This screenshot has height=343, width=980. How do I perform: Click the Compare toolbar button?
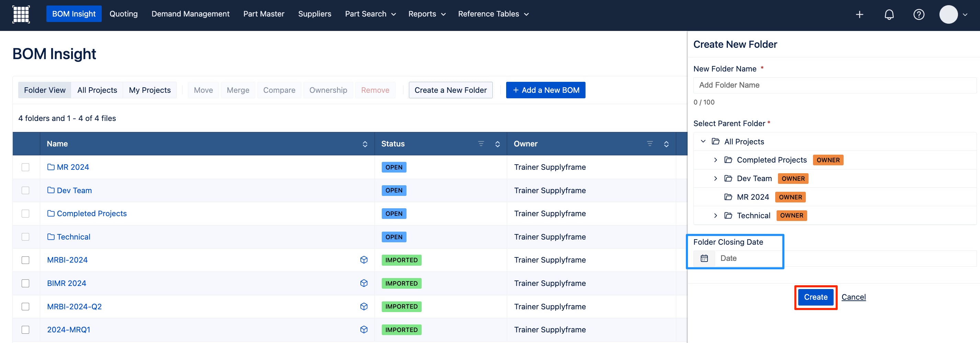point(279,90)
